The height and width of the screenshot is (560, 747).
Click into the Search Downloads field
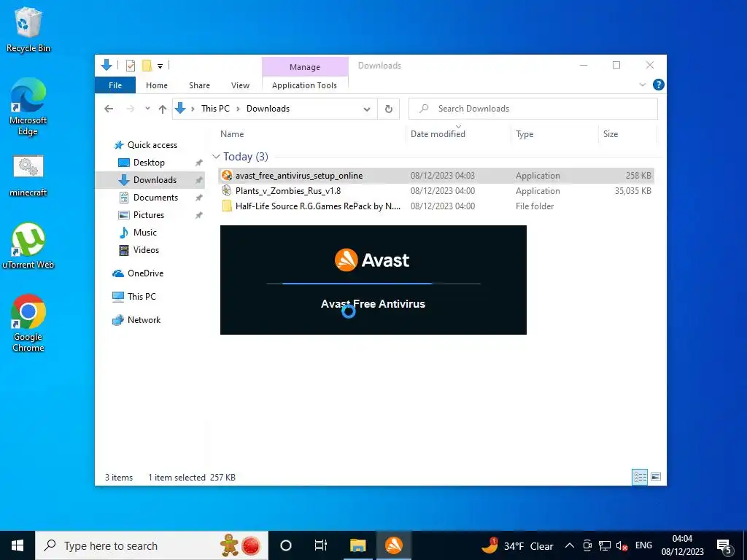tap(533, 109)
